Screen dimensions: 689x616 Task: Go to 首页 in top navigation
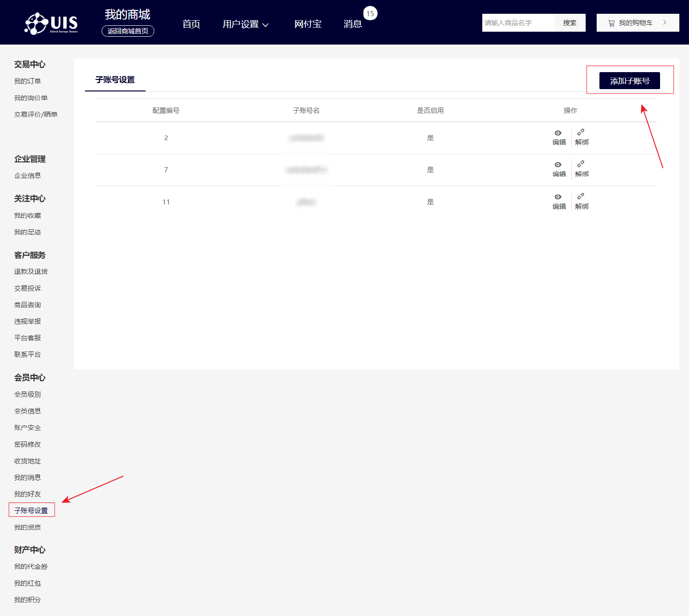point(191,24)
